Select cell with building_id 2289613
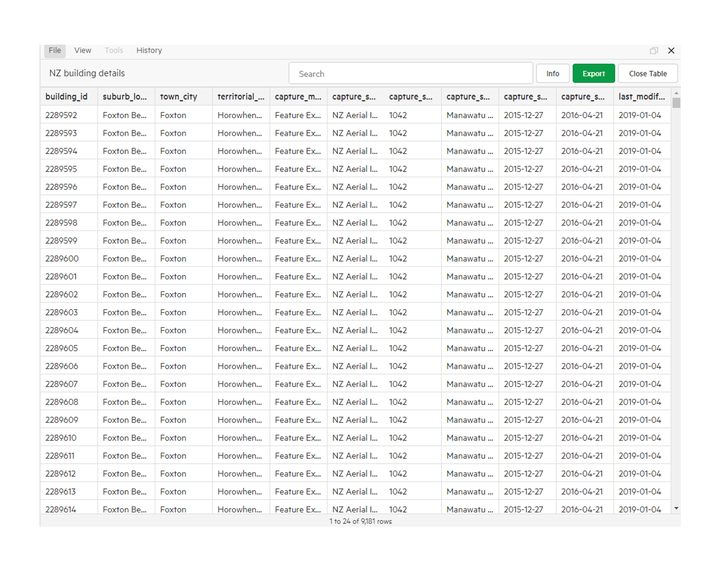The width and height of the screenshot is (720, 568). [x=68, y=491]
